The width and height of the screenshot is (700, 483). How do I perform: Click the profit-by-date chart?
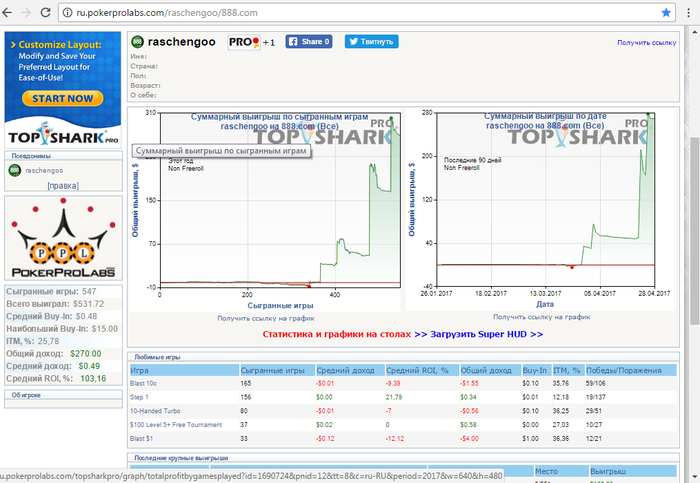click(541, 209)
